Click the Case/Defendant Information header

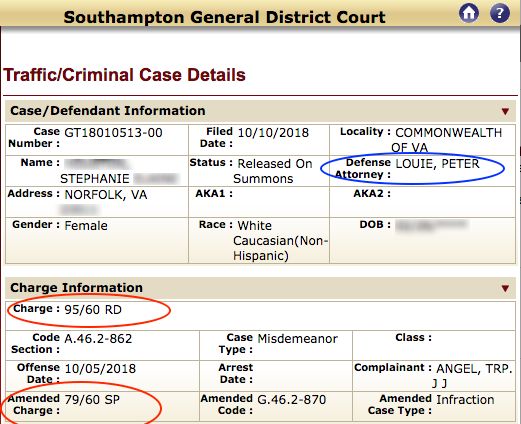pyautogui.click(x=108, y=111)
